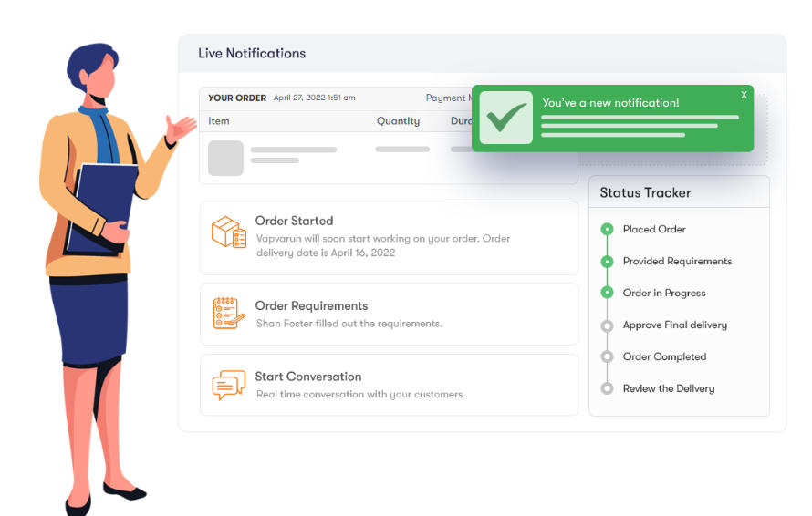This screenshot has height=516, width=812.
Task: Click the Placed Order label
Action: tap(654, 229)
